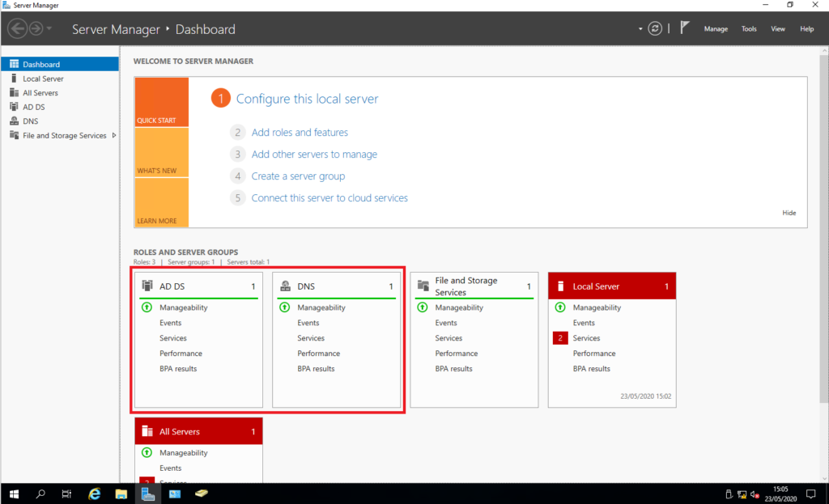Click the Dashboard icon in the sidebar
Viewport: 829px width, 504px height.
[15, 64]
